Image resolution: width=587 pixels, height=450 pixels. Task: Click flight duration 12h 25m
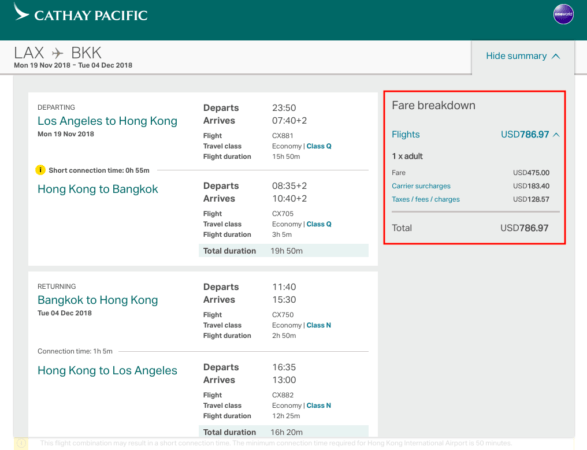tap(286, 416)
